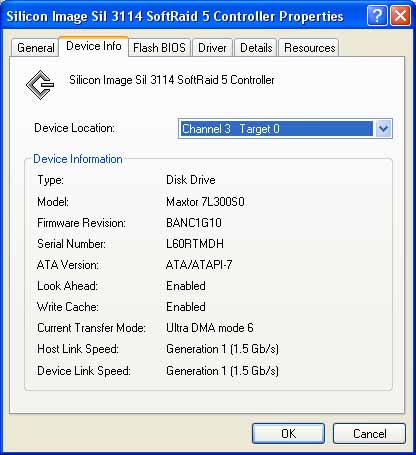Show the Resources tab

click(309, 48)
